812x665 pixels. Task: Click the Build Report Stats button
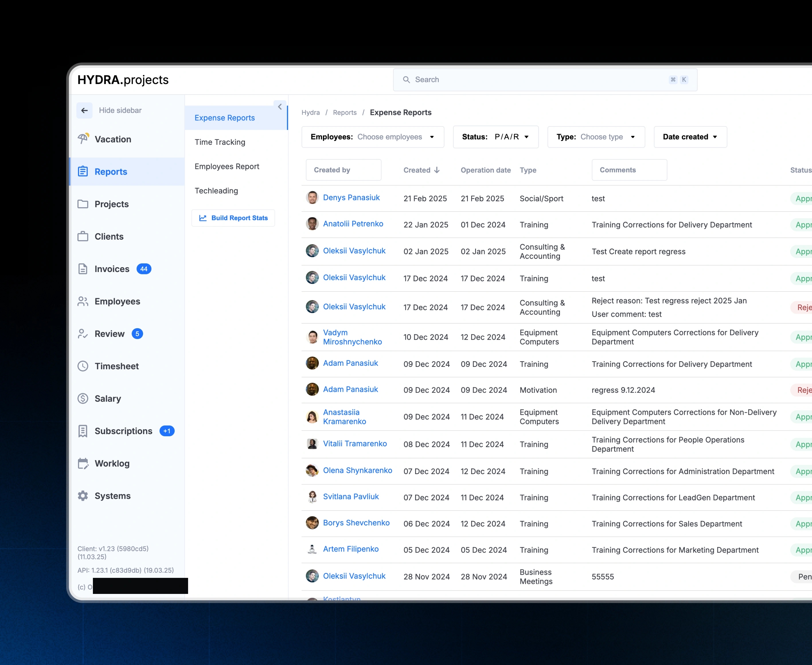[x=233, y=218]
